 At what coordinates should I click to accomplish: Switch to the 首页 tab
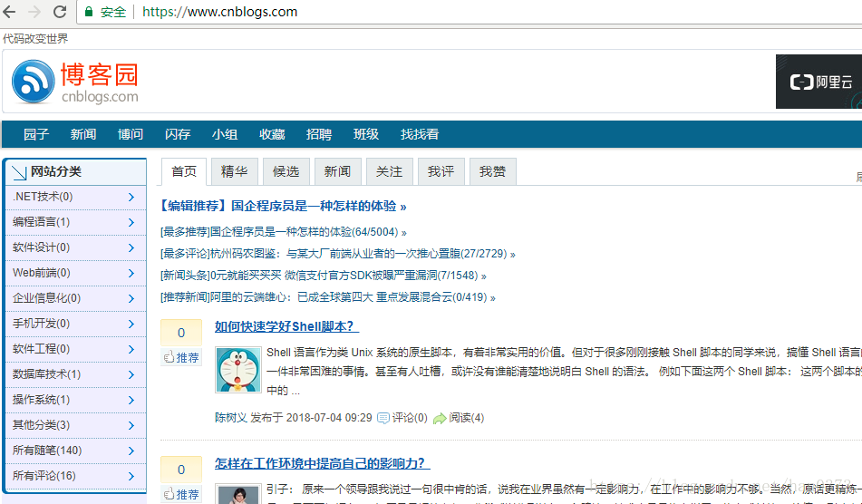click(x=184, y=172)
